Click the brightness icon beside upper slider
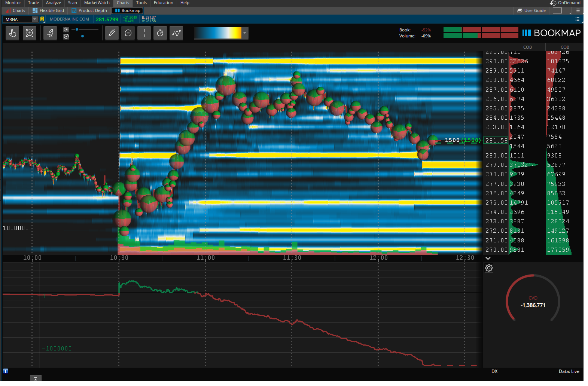588x386 pixels. pyautogui.click(x=66, y=30)
